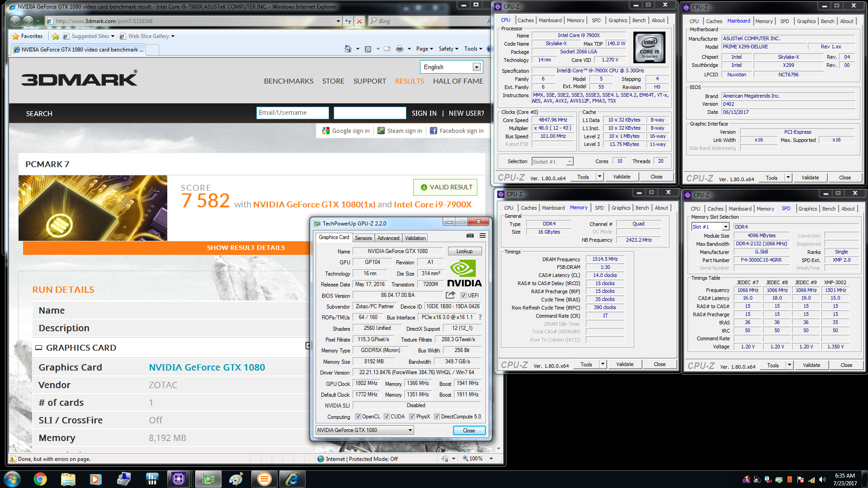Click the NEW USER? link
The height and width of the screenshot is (488, 868).
[466, 113]
